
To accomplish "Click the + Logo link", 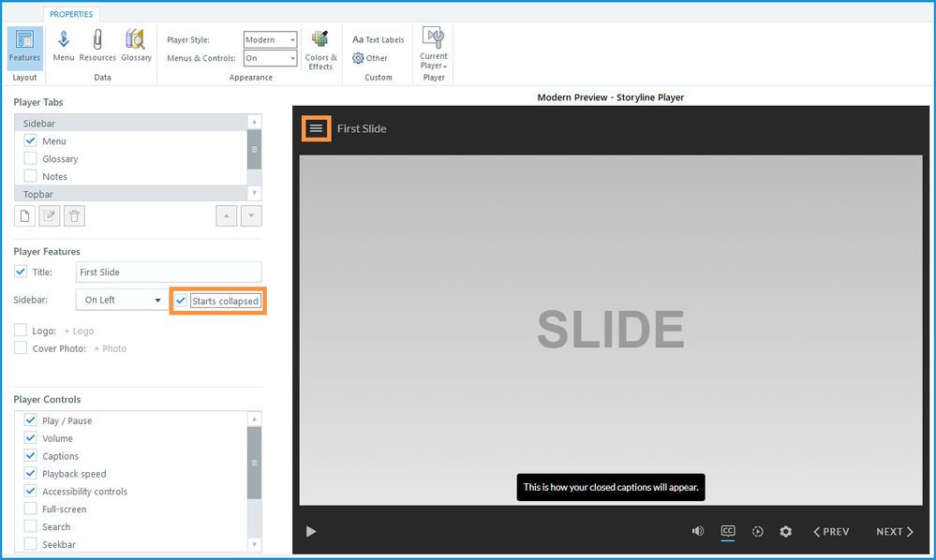I will click(x=79, y=331).
